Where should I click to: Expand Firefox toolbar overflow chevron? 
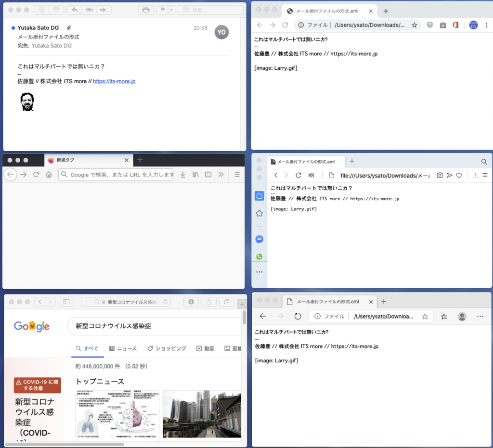[x=221, y=175]
